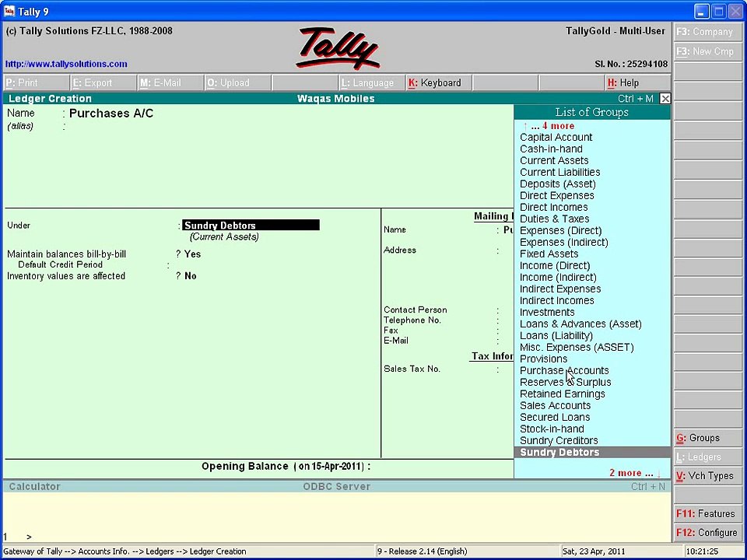Select Income (Direct) group
Image resolution: width=747 pixels, height=560 pixels.
click(x=555, y=265)
